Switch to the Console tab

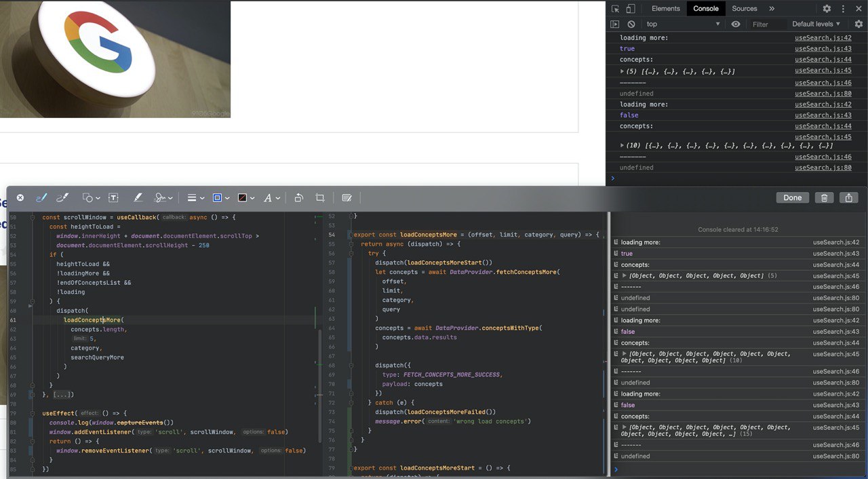click(x=706, y=9)
